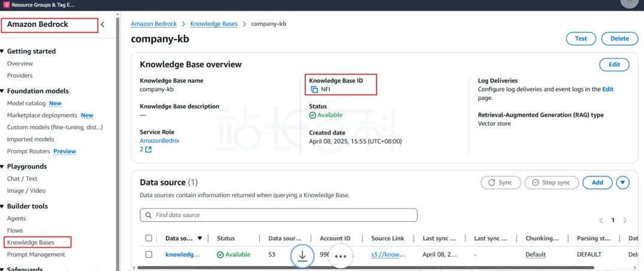Go to next page of data sources
Screen dimensions: 644x271
click(x=625, y=220)
